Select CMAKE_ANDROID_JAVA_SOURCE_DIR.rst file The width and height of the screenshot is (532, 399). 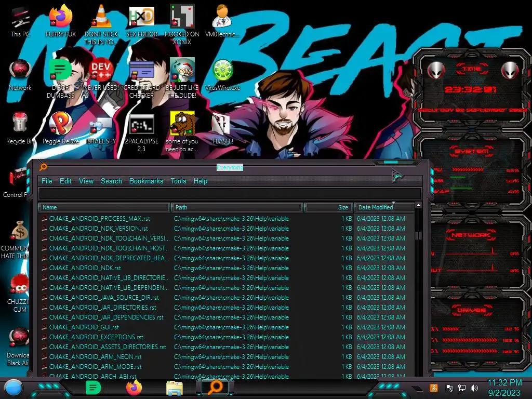coord(104,298)
